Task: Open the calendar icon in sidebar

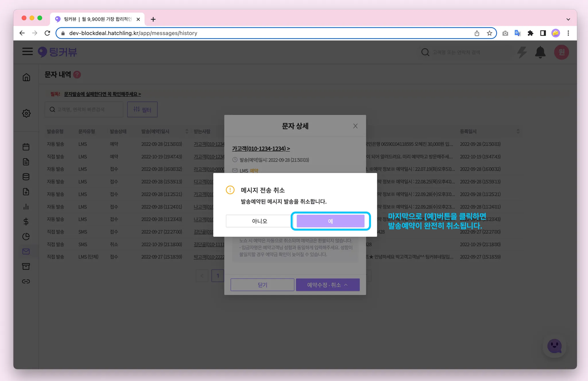Action: point(26,147)
